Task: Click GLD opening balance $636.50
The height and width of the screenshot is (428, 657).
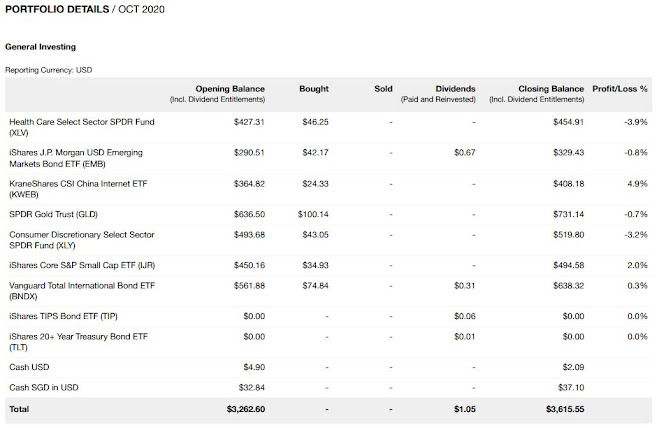Action: [x=249, y=214]
